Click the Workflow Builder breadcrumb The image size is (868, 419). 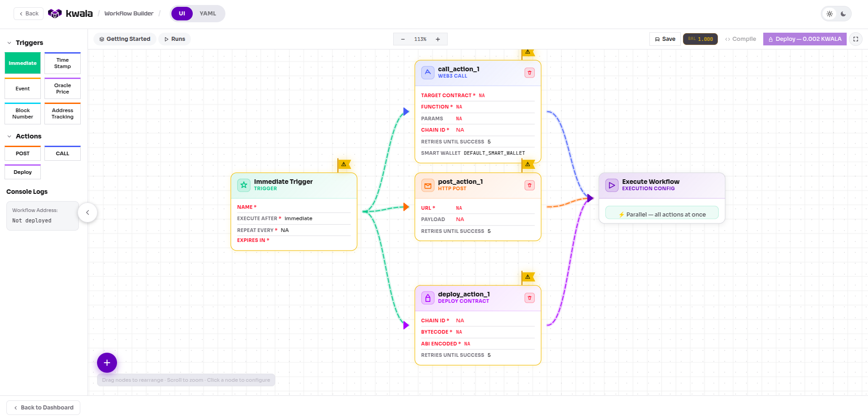[129, 14]
